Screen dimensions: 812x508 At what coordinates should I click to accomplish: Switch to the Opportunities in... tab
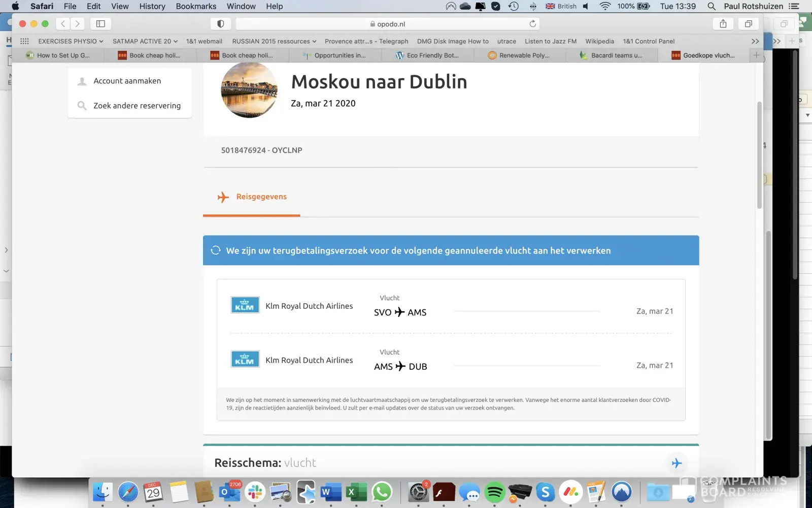[x=335, y=55]
